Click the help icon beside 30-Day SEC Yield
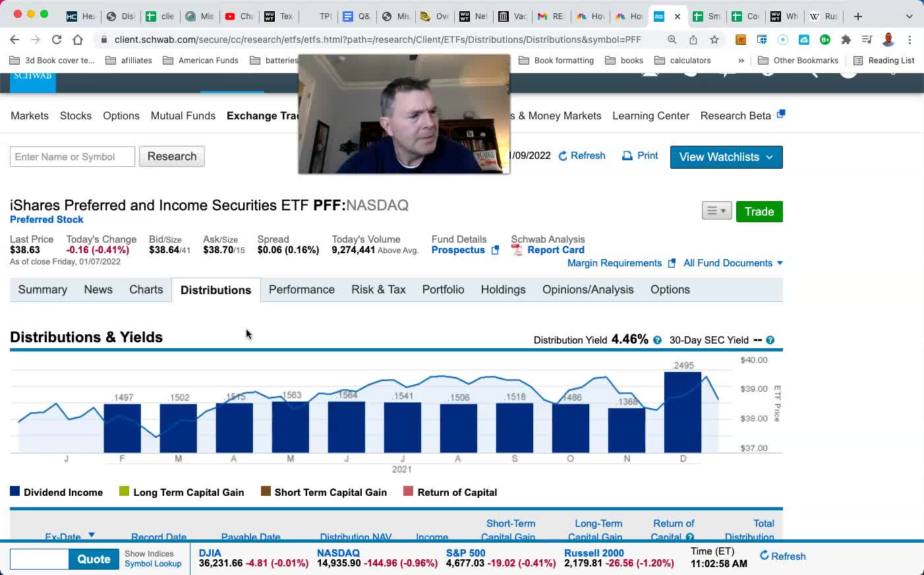 tap(770, 340)
